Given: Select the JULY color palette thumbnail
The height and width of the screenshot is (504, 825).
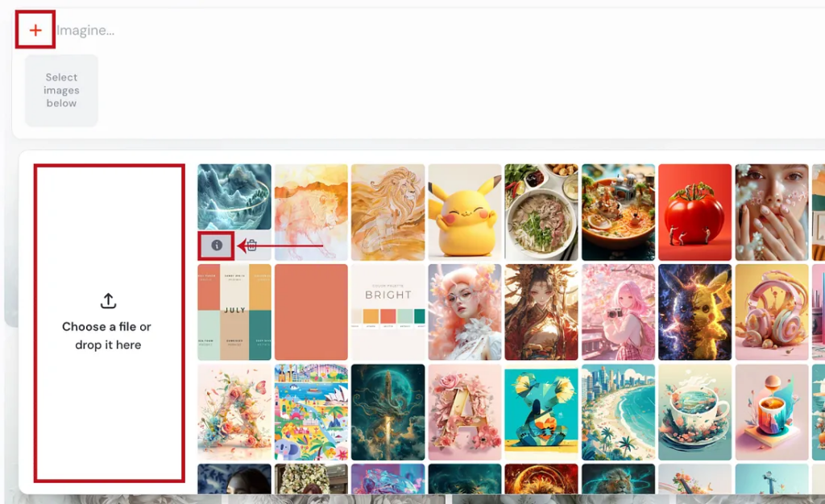Looking at the screenshot, I should coord(234,312).
